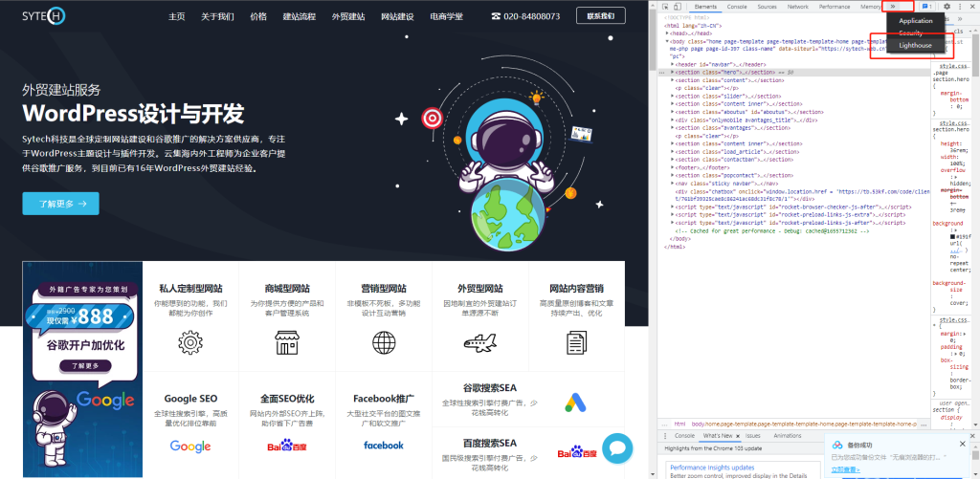Open the Performance insights updates link

coord(712,468)
